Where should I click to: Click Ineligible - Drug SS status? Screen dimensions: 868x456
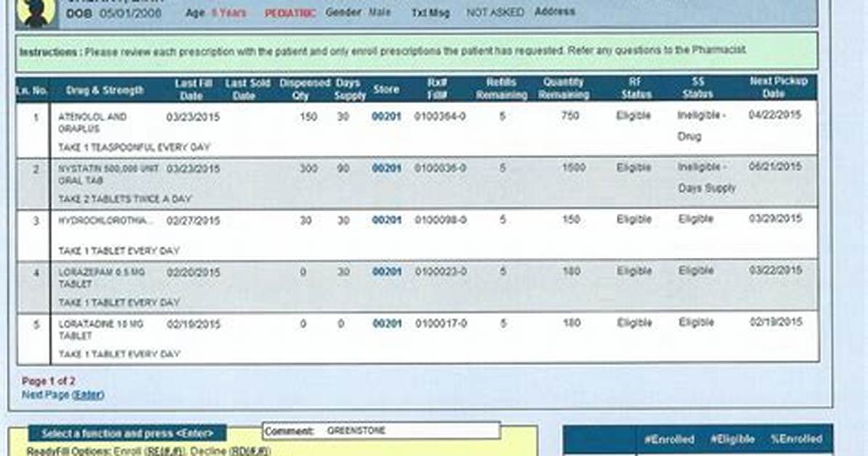pos(701,126)
